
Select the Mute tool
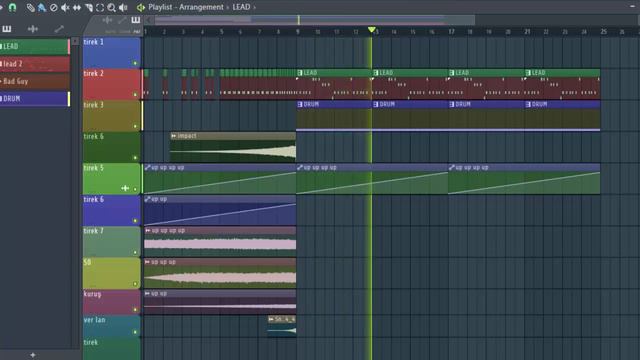coord(65,7)
